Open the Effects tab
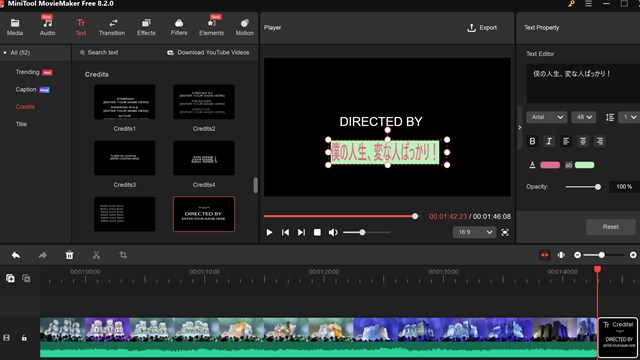This screenshot has width=640, height=360. 146,27
